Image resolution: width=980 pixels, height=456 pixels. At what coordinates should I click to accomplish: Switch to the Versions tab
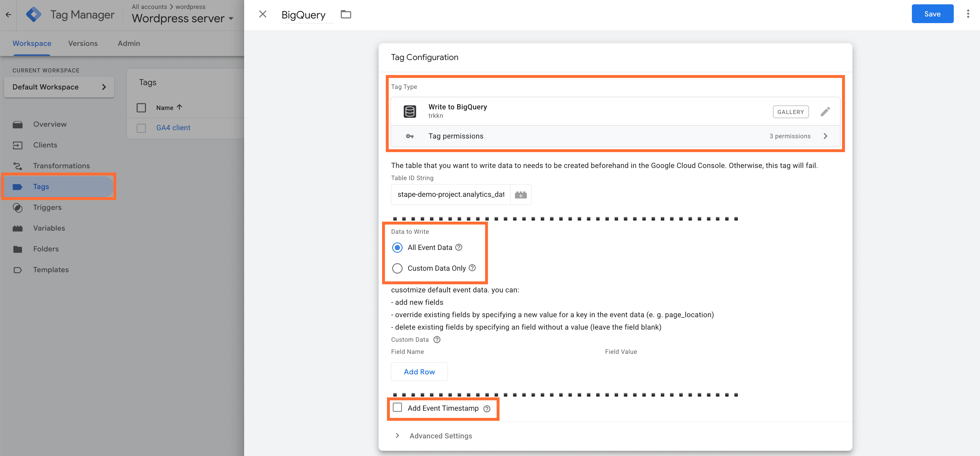[83, 43]
